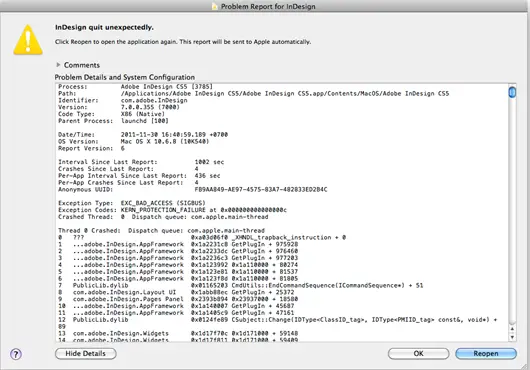Click the com.adobe.InDesign.Layout UI frame
Viewport: 530px width, 370px height.
(176, 292)
